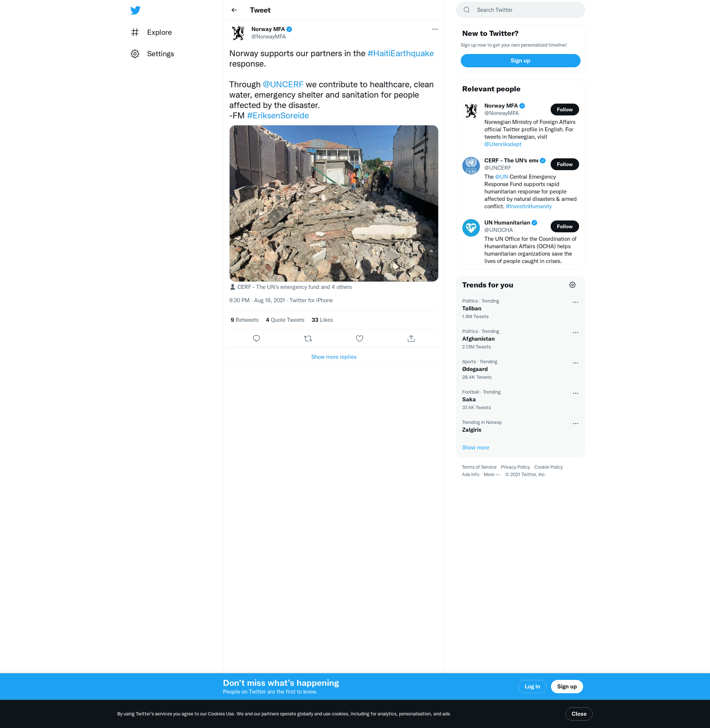Expand the footer More menu
Viewport: 710px width, 728px height.
[491, 474]
